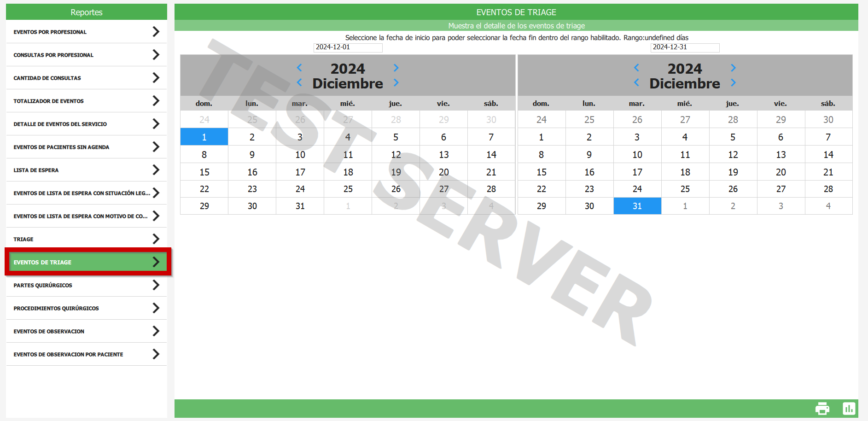Click the start date field showing 2024-12-01
The width and height of the screenshot is (868, 421).
point(348,47)
